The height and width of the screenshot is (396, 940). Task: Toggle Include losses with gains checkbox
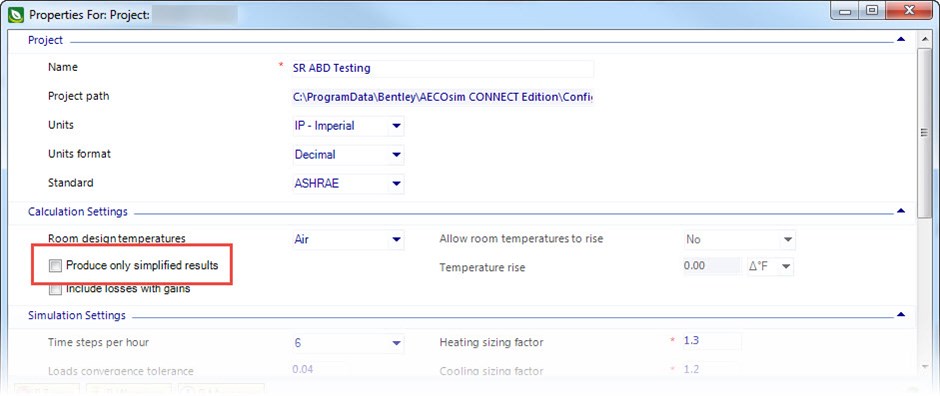click(56, 289)
